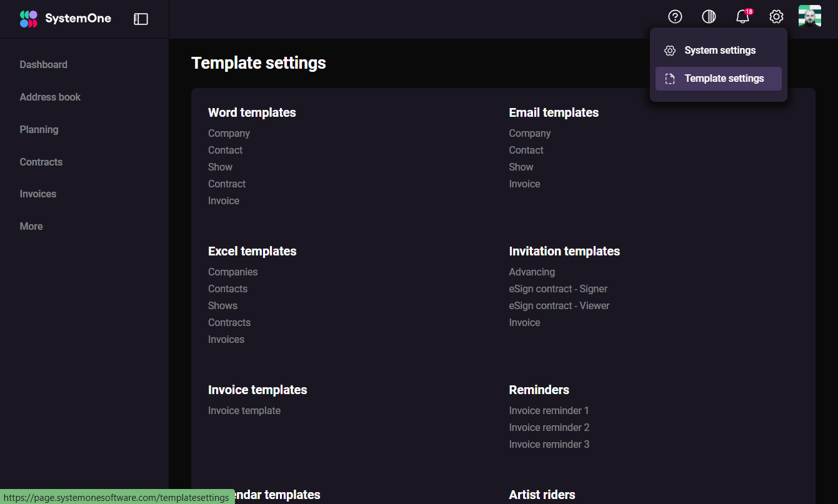Open the profile avatar picture

pos(810,16)
